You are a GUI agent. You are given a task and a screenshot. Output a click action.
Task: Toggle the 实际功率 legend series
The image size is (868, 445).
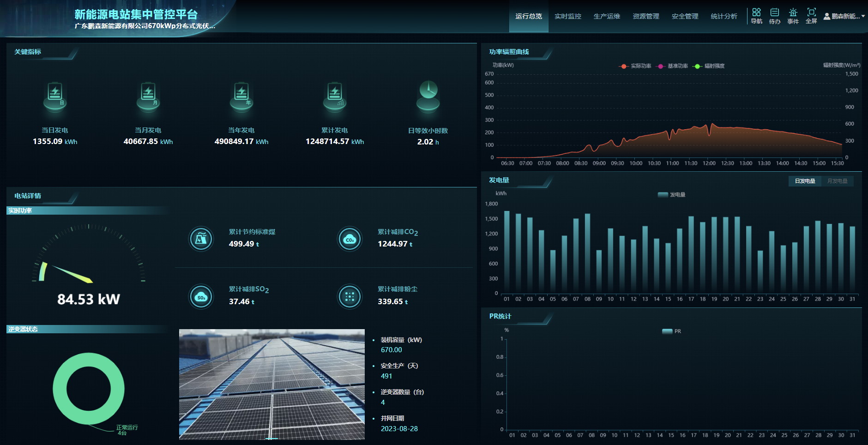click(x=635, y=66)
